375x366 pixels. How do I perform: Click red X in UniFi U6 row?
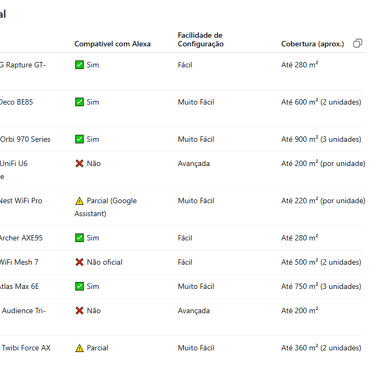[79, 163]
